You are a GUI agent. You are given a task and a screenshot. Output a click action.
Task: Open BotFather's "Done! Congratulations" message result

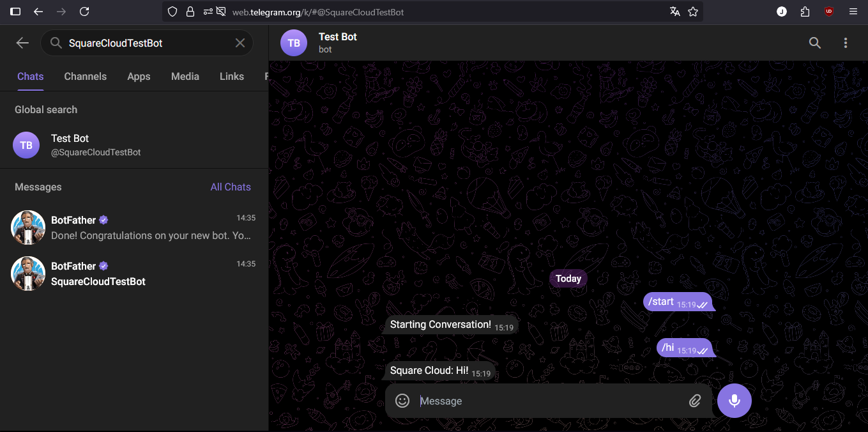point(134,228)
